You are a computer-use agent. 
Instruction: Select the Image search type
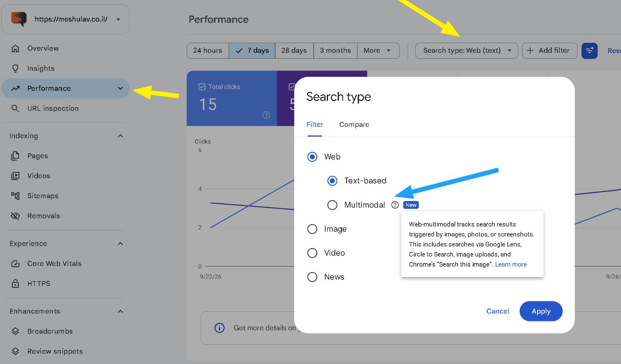click(x=312, y=229)
